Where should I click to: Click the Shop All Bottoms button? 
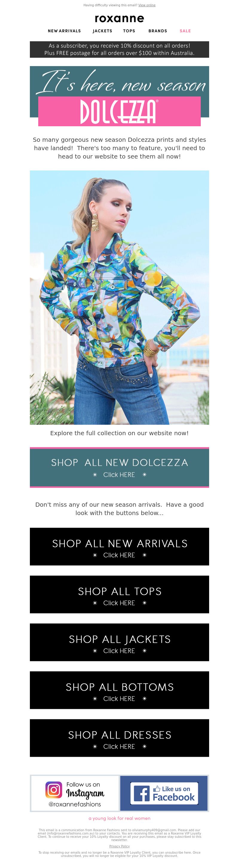119,690
